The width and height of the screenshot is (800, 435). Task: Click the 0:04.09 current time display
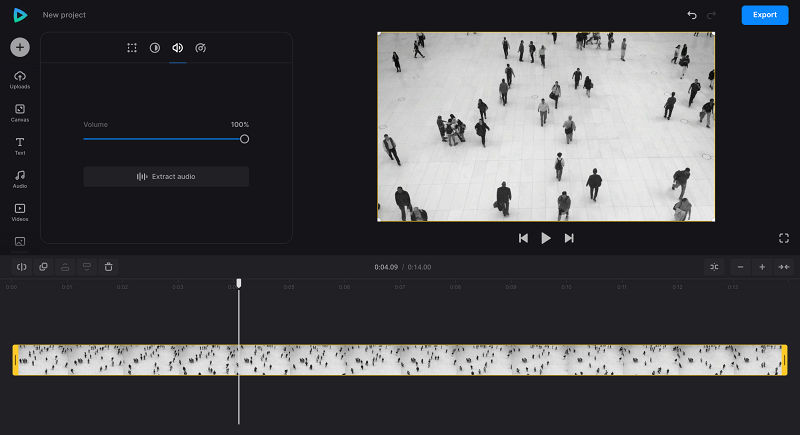coord(386,267)
